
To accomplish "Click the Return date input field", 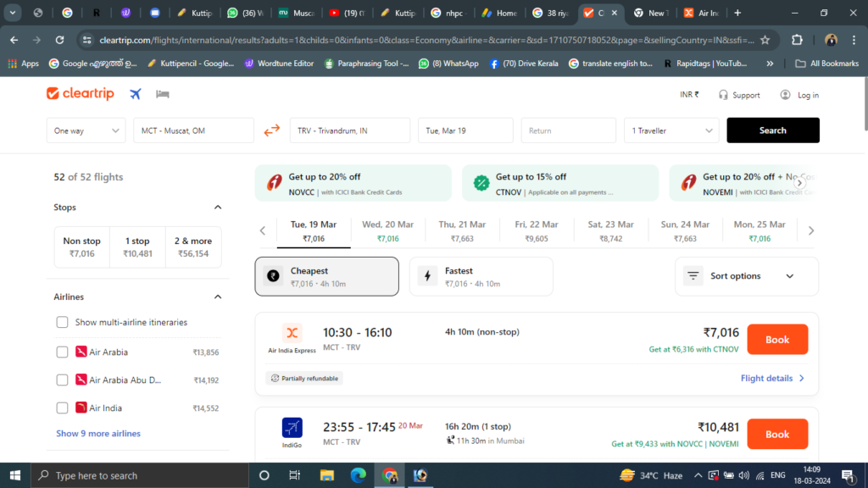I will [568, 130].
